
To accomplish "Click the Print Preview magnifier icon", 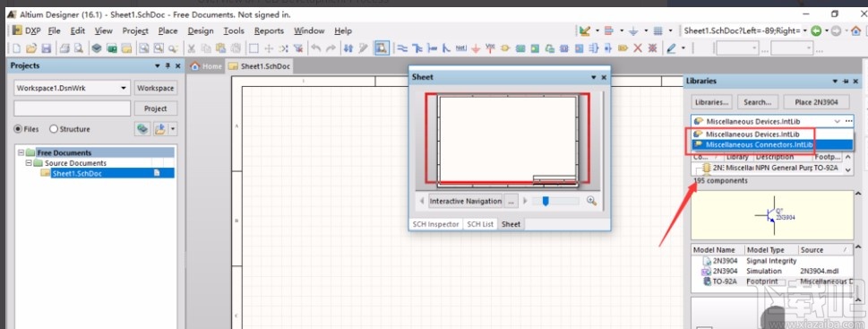I will pos(79,48).
